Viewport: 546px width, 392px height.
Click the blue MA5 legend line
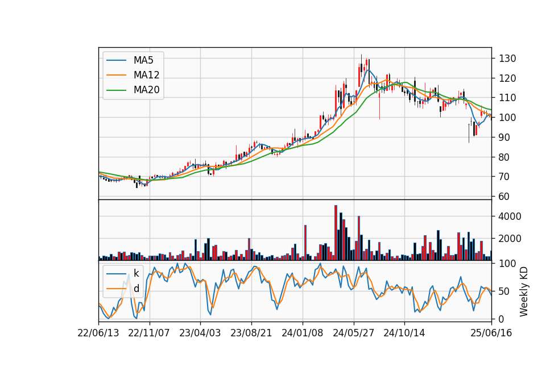click(116, 60)
